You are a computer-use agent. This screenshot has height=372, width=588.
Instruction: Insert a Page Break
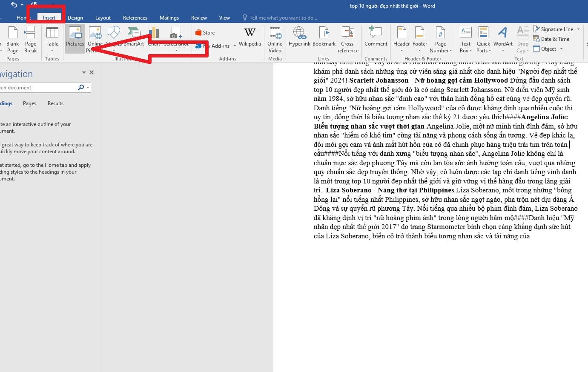pyautogui.click(x=30, y=40)
